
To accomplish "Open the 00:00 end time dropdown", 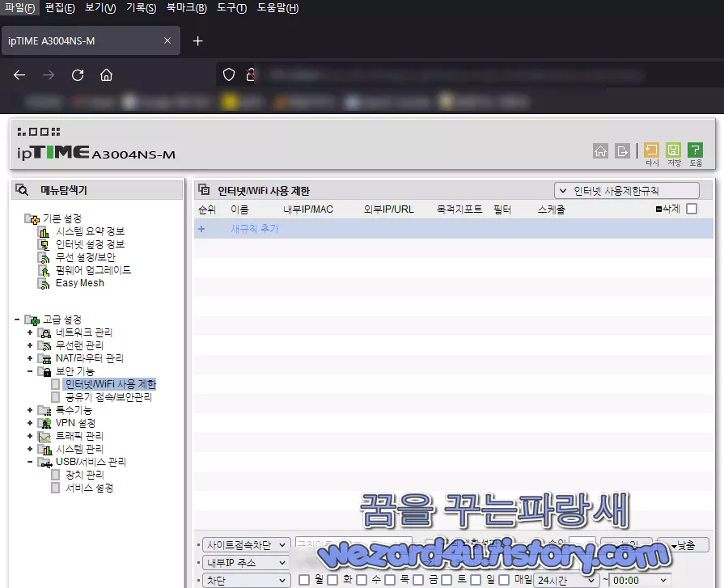I will tap(640, 580).
